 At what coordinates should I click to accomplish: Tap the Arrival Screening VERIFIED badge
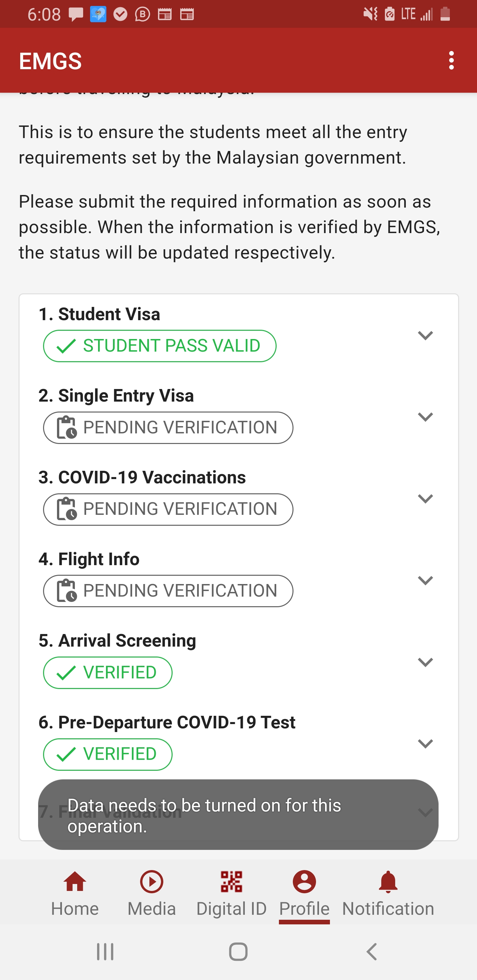[108, 673]
